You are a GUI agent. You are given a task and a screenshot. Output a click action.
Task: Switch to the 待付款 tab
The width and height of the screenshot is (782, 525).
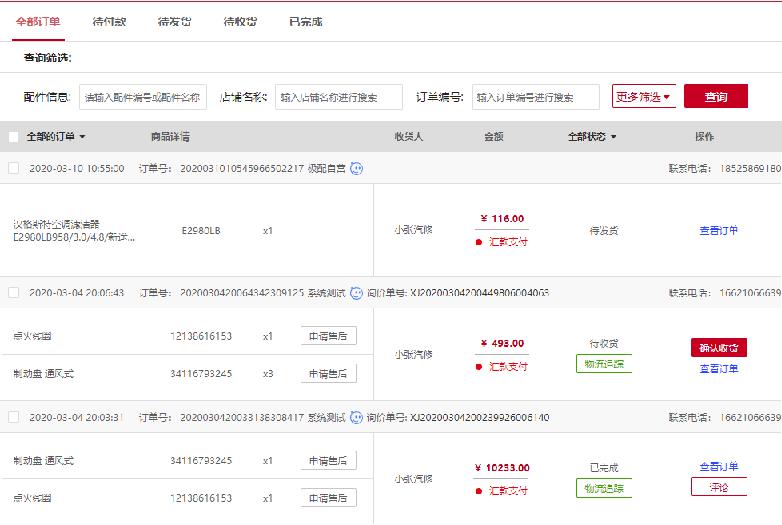click(x=109, y=22)
